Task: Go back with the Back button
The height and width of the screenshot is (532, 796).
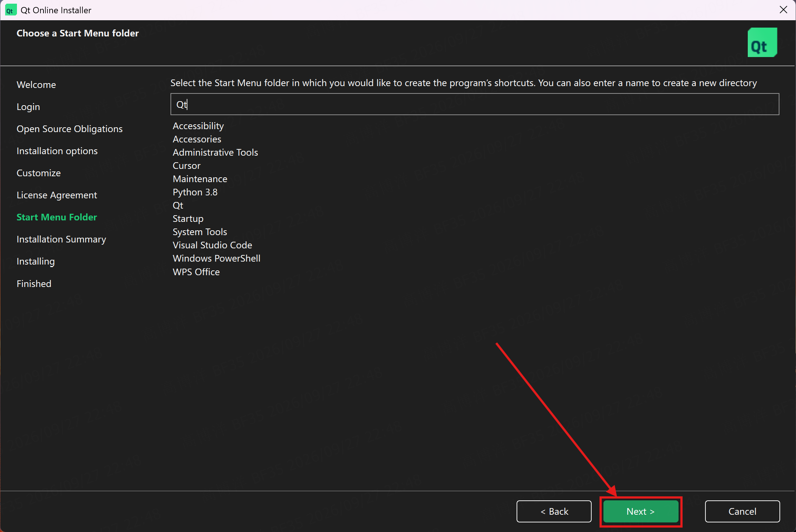Action: coord(554,511)
